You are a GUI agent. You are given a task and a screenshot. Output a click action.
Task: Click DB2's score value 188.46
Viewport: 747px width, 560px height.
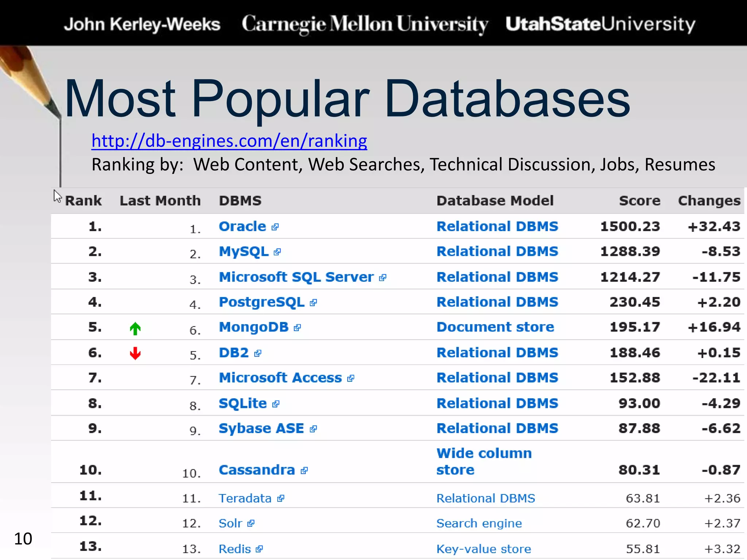point(635,353)
